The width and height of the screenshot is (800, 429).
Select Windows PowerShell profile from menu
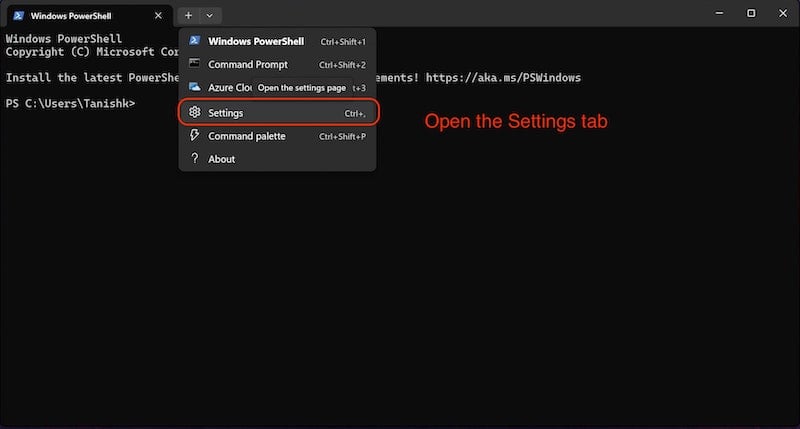point(278,41)
